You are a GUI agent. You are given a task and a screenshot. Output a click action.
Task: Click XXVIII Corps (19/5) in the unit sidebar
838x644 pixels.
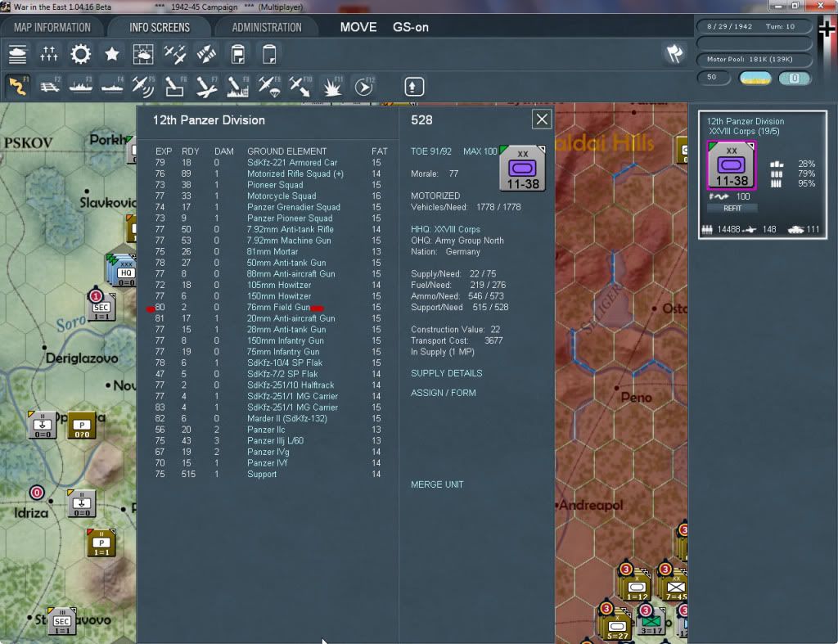(x=744, y=132)
